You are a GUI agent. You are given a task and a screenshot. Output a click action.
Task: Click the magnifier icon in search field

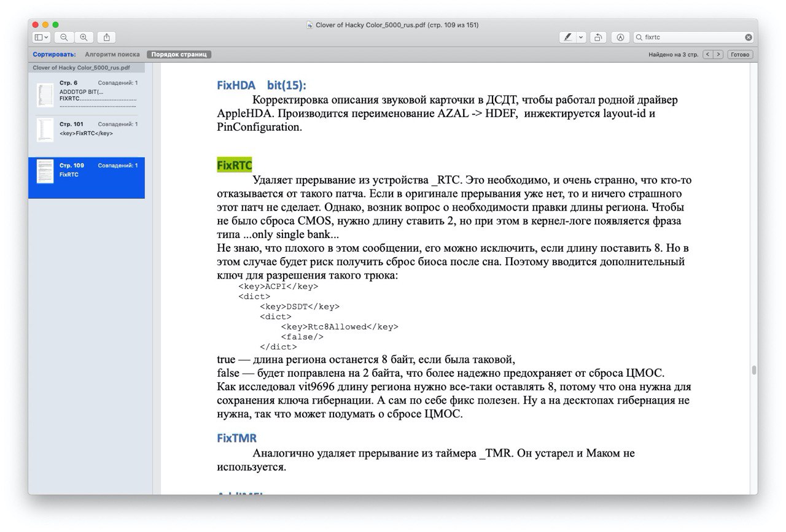click(x=639, y=37)
